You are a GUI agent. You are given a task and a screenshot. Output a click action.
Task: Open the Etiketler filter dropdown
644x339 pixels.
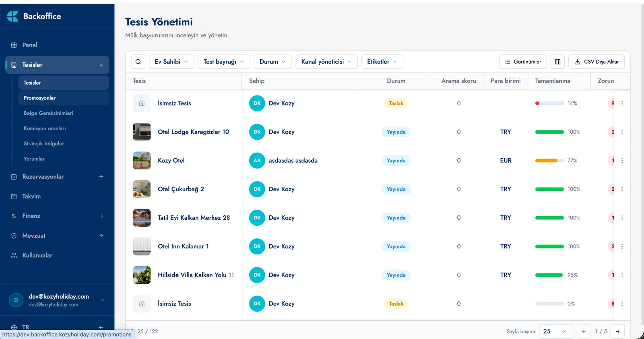(x=382, y=62)
